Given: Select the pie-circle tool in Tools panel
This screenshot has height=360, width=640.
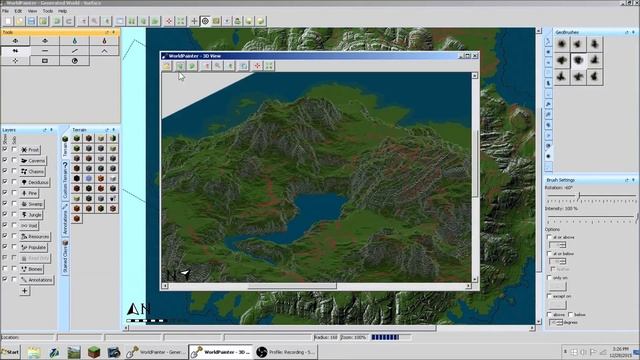Looking at the screenshot, I should click(x=75, y=61).
